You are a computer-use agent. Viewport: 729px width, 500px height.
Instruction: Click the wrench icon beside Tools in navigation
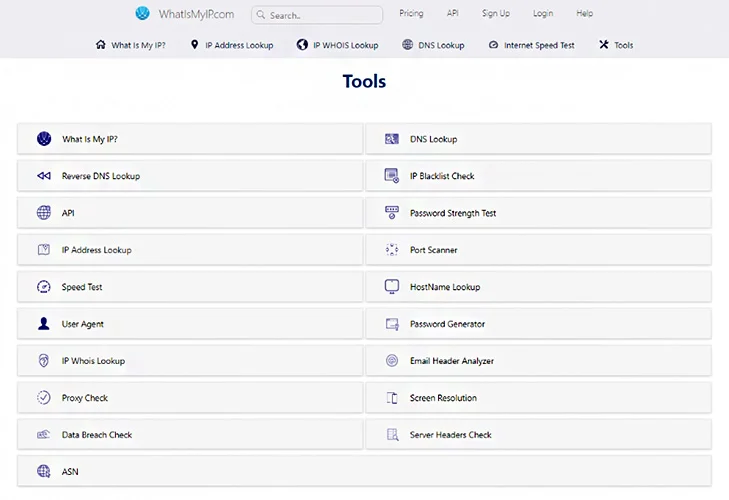(603, 45)
